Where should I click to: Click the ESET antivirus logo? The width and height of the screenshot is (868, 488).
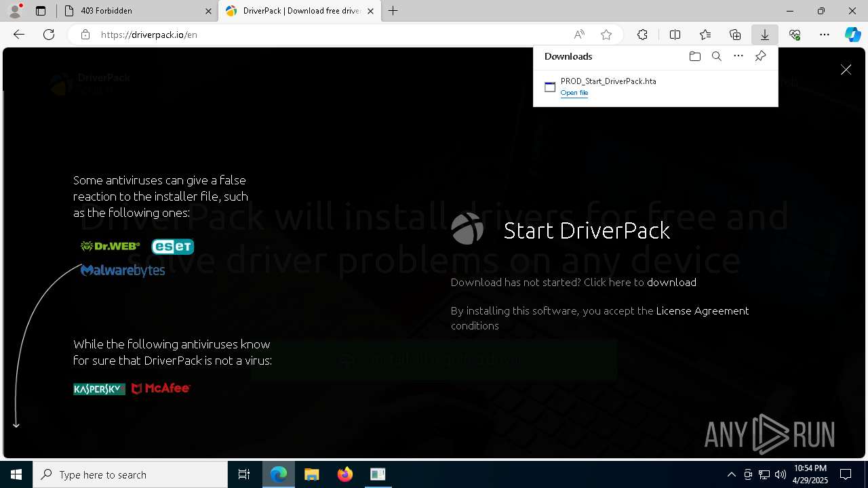coord(173,246)
